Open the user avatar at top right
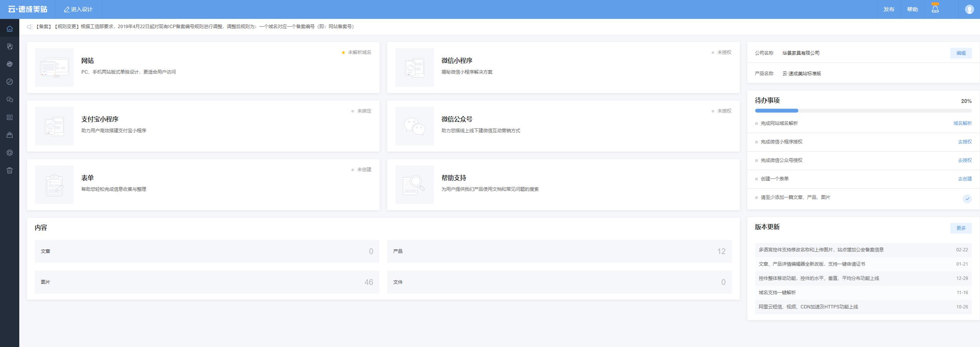 pyautogui.click(x=969, y=8)
